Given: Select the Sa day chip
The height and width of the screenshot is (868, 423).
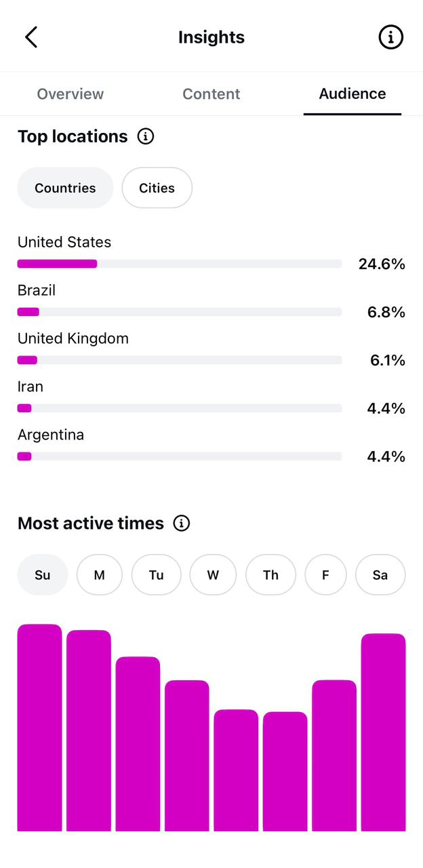Looking at the screenshot, I should pos(380,575).
